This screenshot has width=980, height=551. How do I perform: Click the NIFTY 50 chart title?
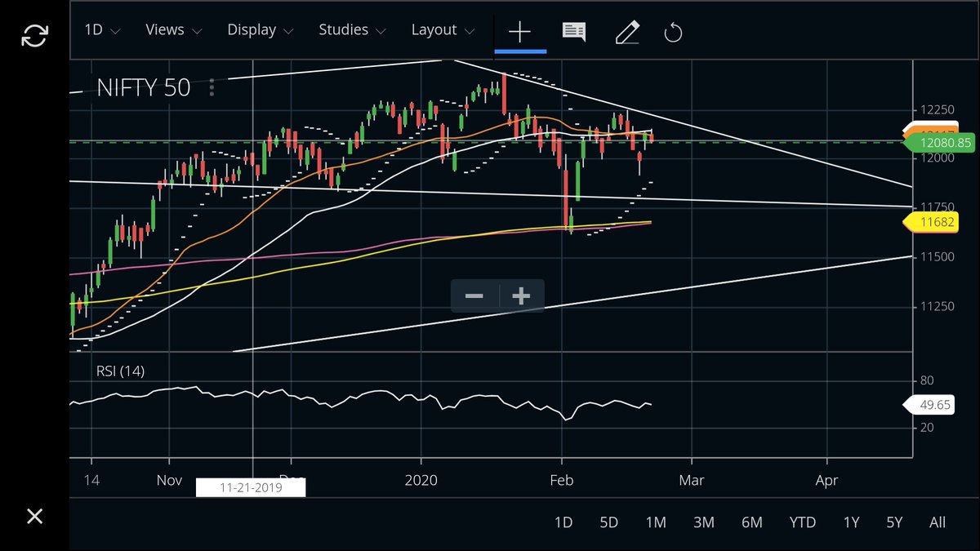point(144,87)
